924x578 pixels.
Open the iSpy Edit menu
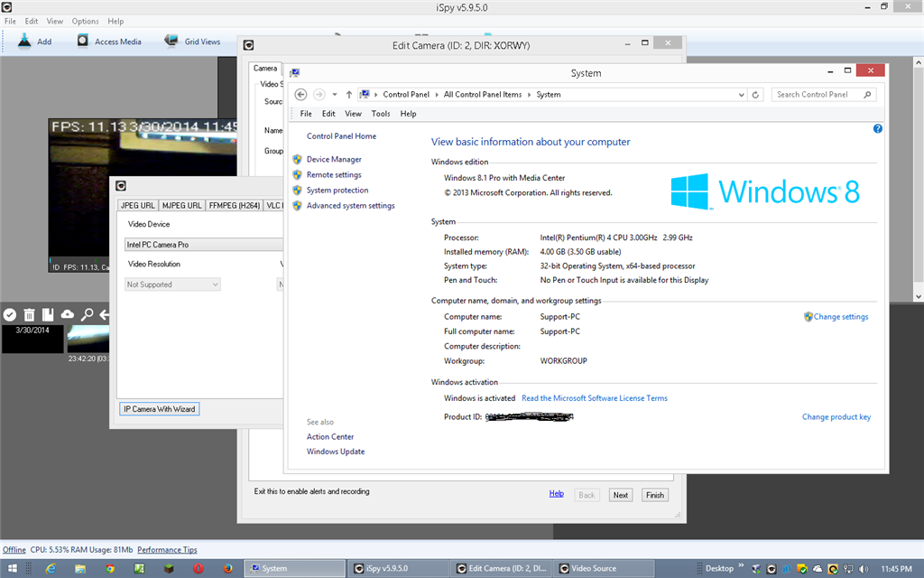click(32, 22)
